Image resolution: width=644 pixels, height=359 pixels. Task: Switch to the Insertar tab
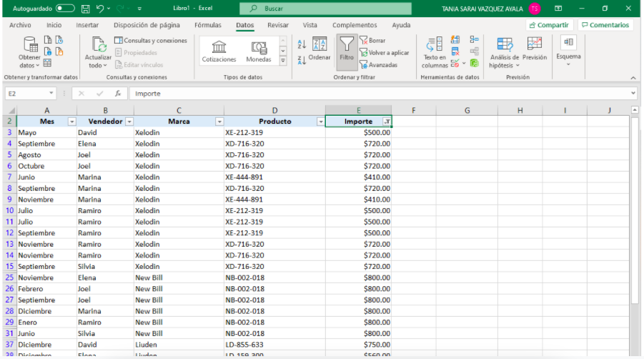[x=87, y=25]
